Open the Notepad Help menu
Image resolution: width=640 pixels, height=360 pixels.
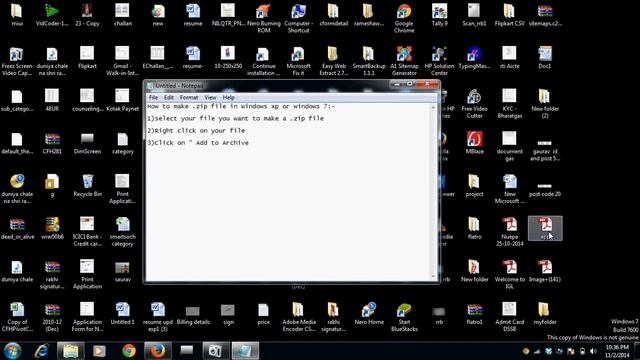[229, 98]
